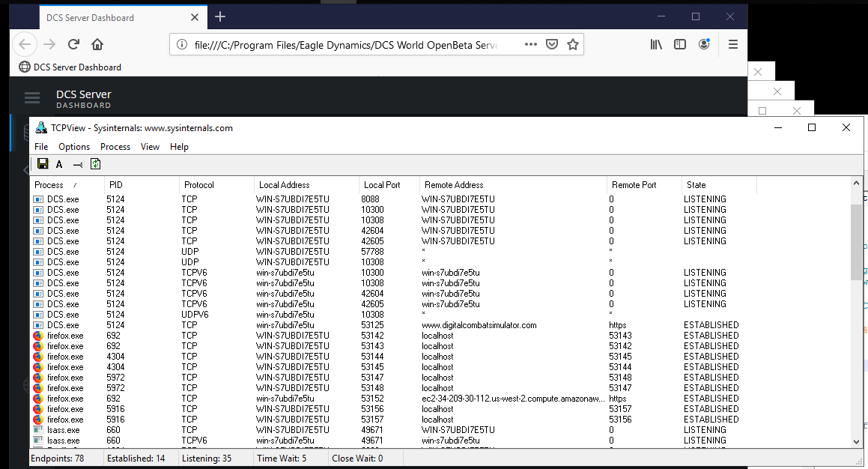Click the TCPView title bar app icon
868x469 pixels.
pyautogui.click(x=41, y=128)
